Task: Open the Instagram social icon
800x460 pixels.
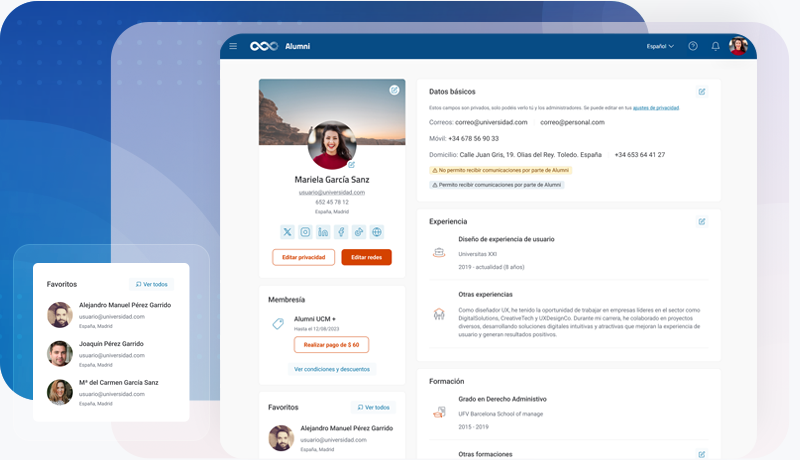Action: tap(305, 232)
